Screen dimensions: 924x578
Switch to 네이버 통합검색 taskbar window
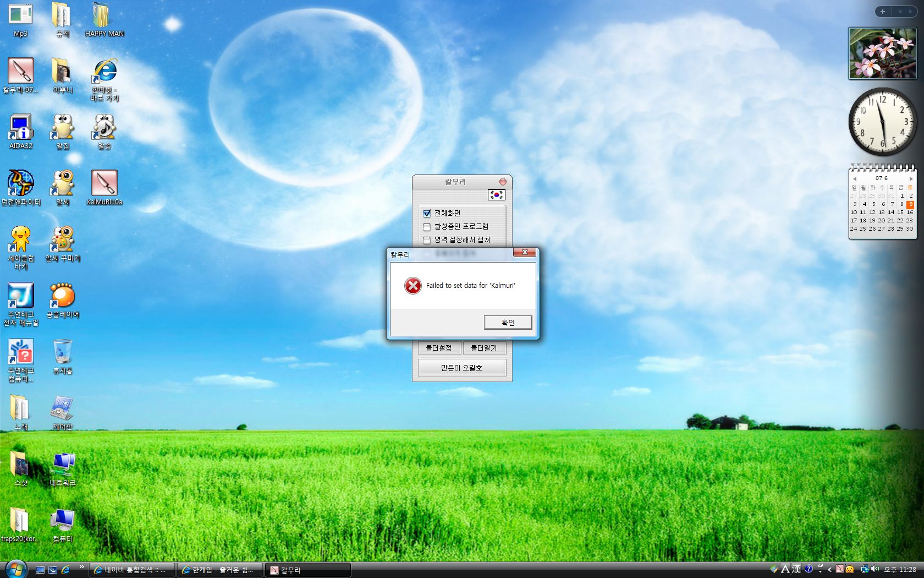(132, 570)
